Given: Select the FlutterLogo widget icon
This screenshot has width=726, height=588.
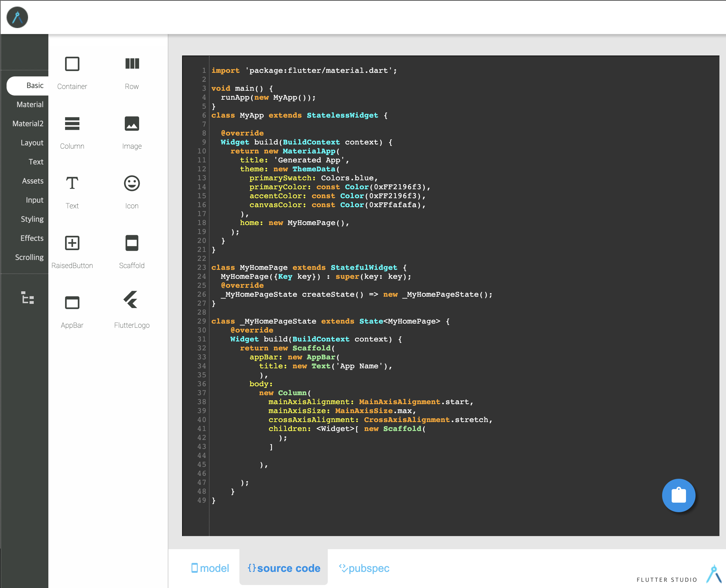Looking at the screenshot, I should (131, 300).
